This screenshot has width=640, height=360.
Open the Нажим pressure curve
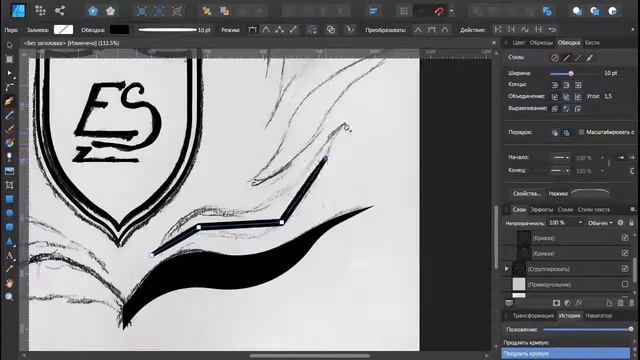click(590, 193)
